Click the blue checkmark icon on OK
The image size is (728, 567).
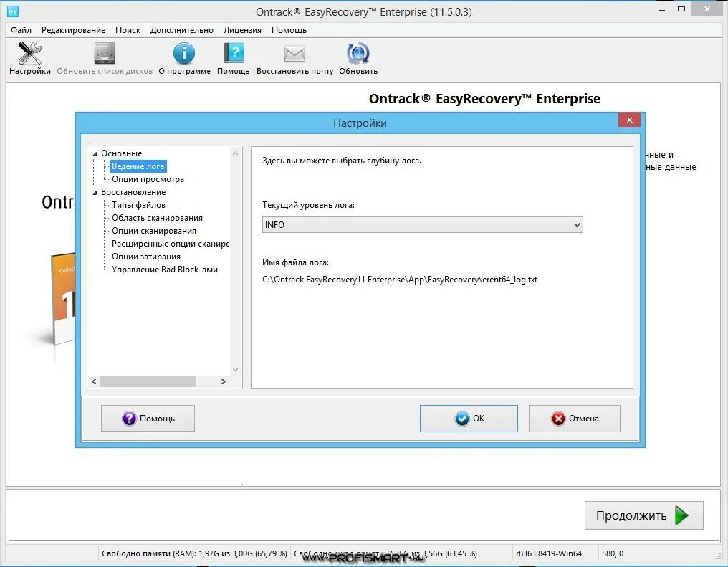click(x=462, y=419)
